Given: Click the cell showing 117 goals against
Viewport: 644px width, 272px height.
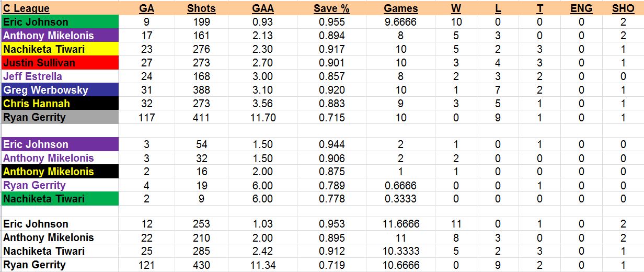Looking at the screenshot, I should 147,117.
